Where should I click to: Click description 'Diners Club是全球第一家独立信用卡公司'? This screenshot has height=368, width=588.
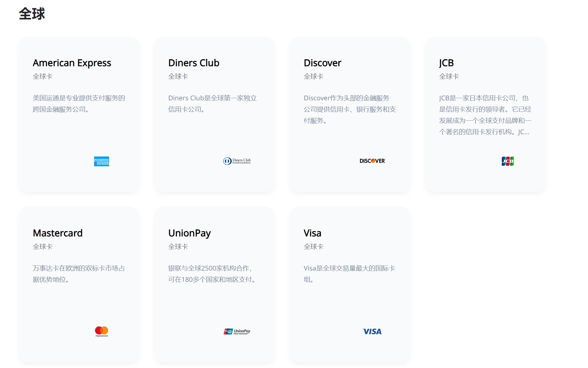213,104
